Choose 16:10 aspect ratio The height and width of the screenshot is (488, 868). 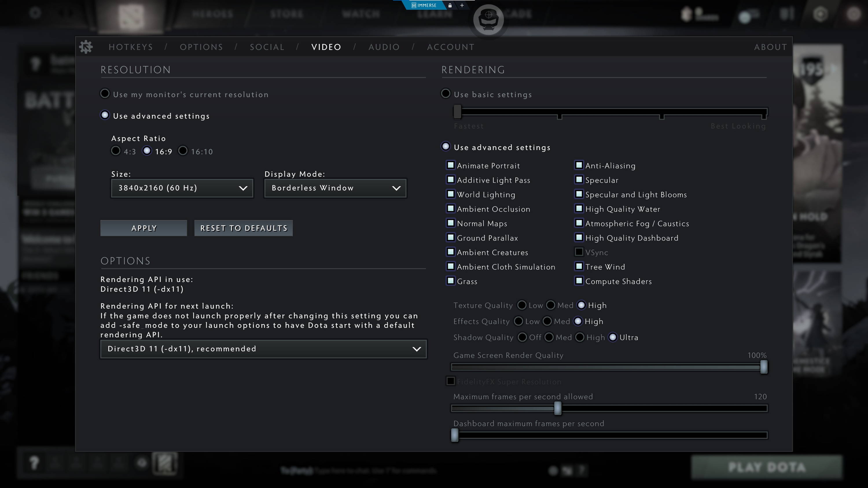click(183, 150)
